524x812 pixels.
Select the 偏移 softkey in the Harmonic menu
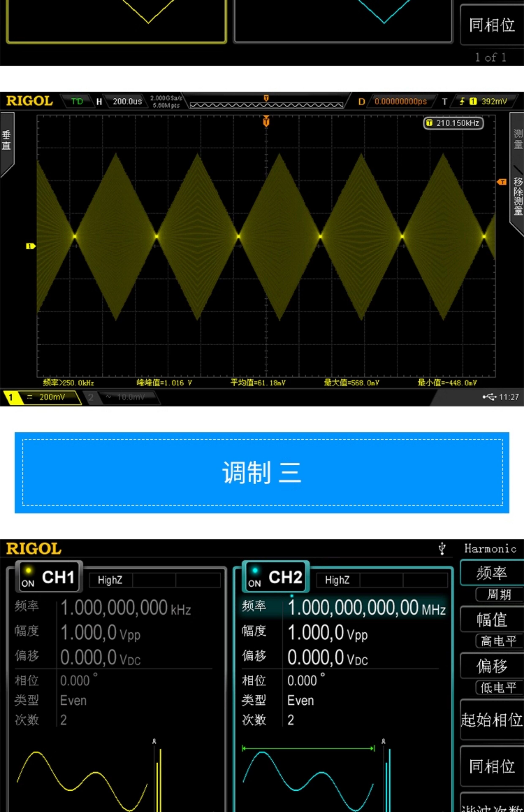[x=492, y=666]
